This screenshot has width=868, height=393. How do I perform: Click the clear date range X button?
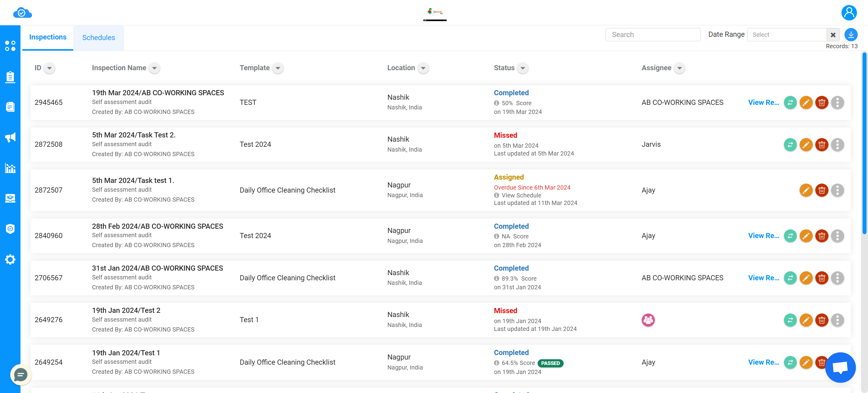[833, 34]
